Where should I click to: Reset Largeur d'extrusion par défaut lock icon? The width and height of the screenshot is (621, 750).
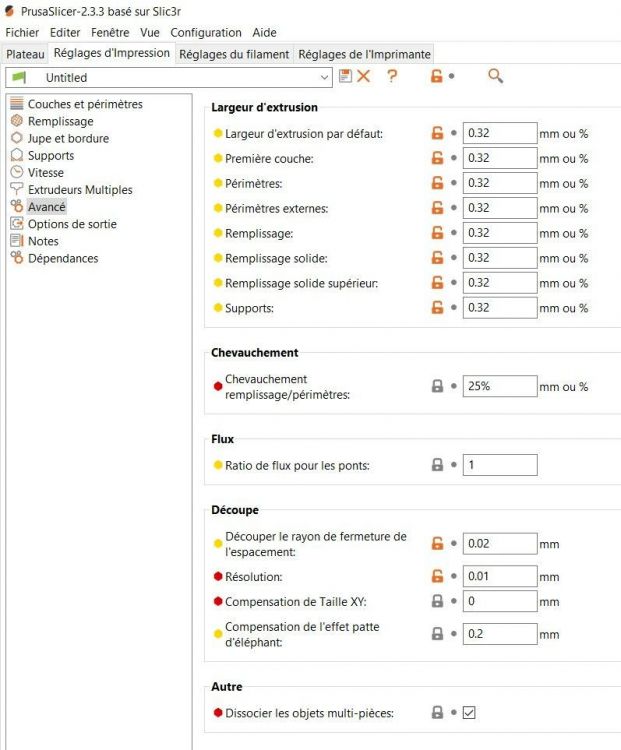[x=437, y=133]
